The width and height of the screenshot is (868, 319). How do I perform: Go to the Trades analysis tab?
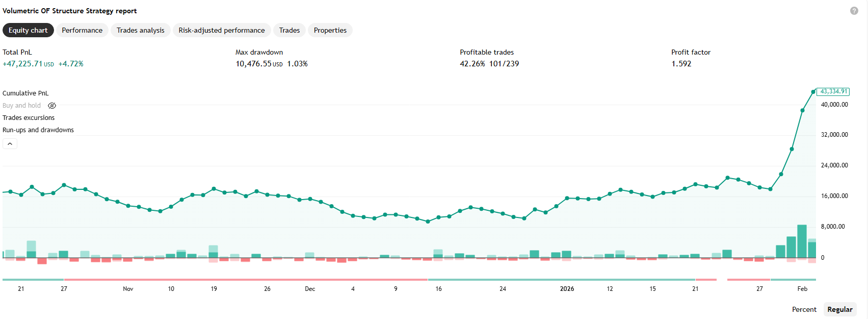(x=141, y=30)
